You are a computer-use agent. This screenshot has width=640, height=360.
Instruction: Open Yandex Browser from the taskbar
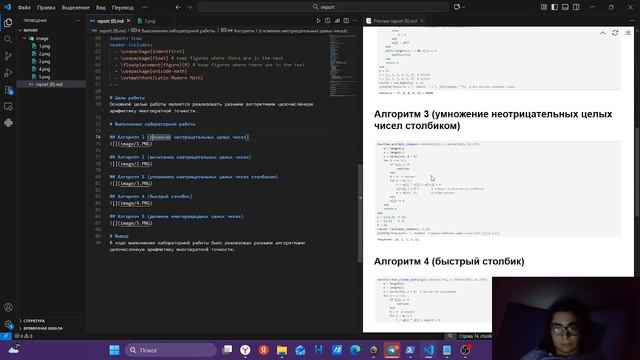pyautogui.click(x=245, y=350)
